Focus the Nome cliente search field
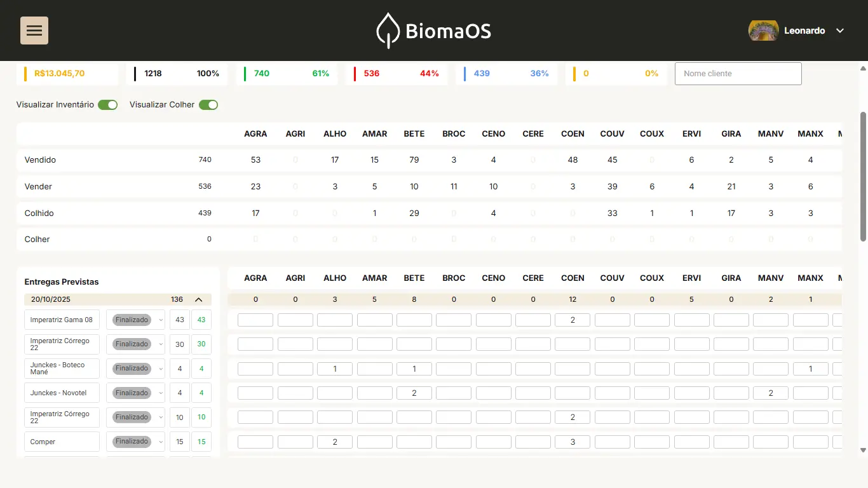Viewport: 868px width, 488px height. point(738,74)
